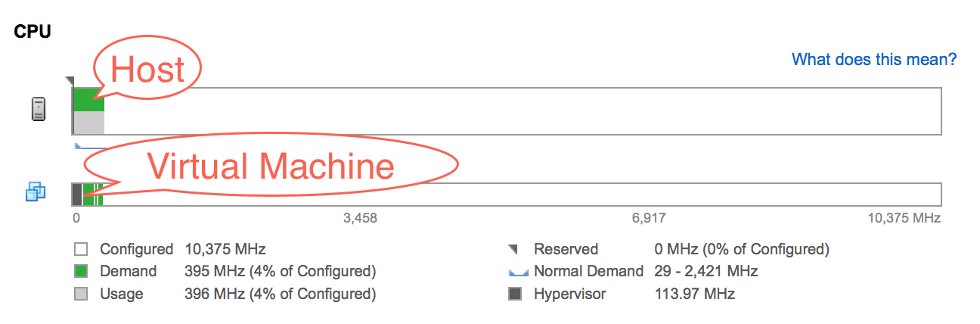Click the Normal Demand bracket under host bar
This screenshot has width=980, height=324.
(x=89, y=146)
